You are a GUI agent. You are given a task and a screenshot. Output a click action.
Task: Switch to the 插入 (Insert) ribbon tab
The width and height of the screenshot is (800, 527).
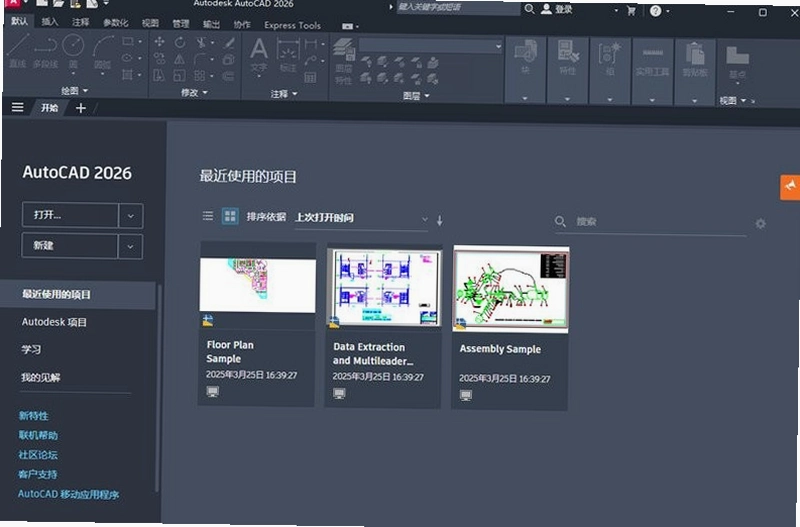pos(49,21)
